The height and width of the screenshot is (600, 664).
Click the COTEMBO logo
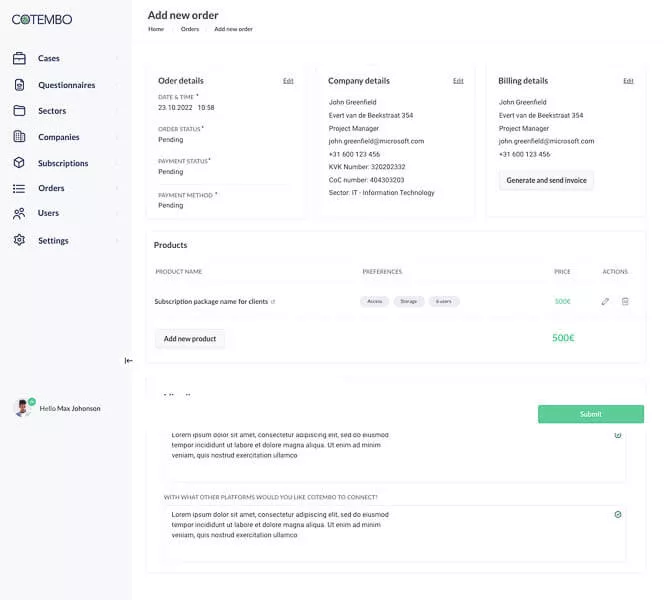point(42,19)
